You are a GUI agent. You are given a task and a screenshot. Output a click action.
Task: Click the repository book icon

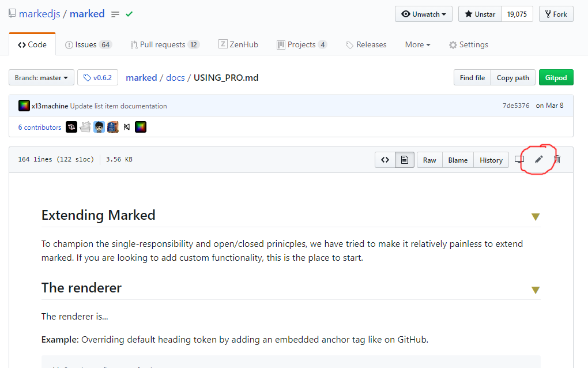[12, 14]
